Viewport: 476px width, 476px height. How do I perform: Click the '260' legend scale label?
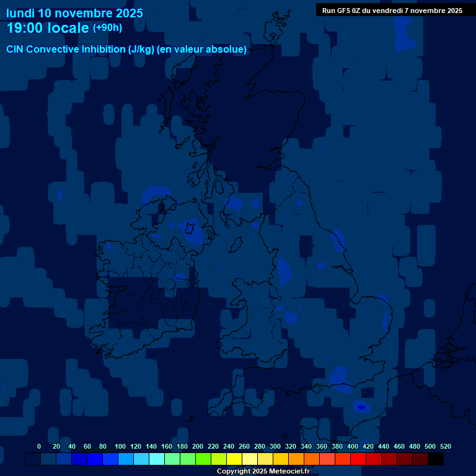point(244,446)
